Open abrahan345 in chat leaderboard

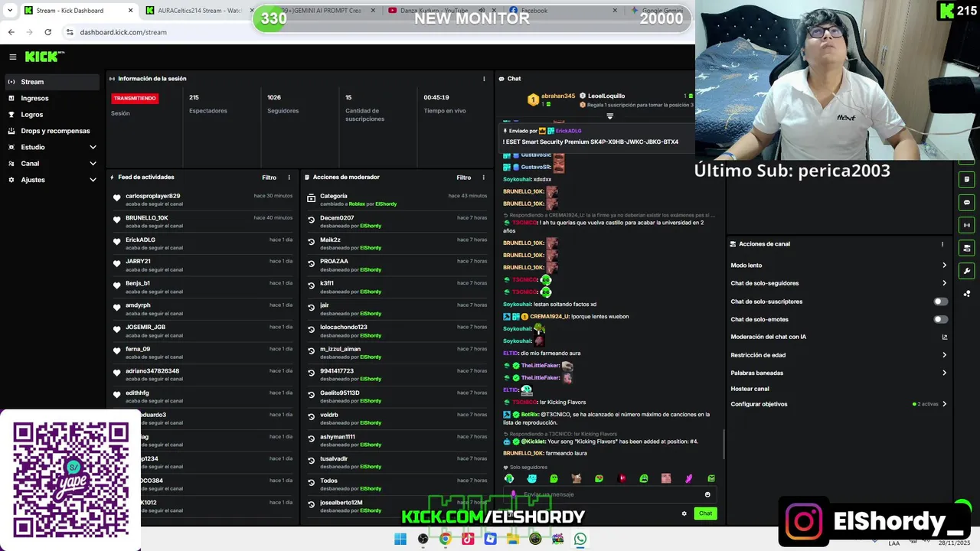tap(558, 96)
